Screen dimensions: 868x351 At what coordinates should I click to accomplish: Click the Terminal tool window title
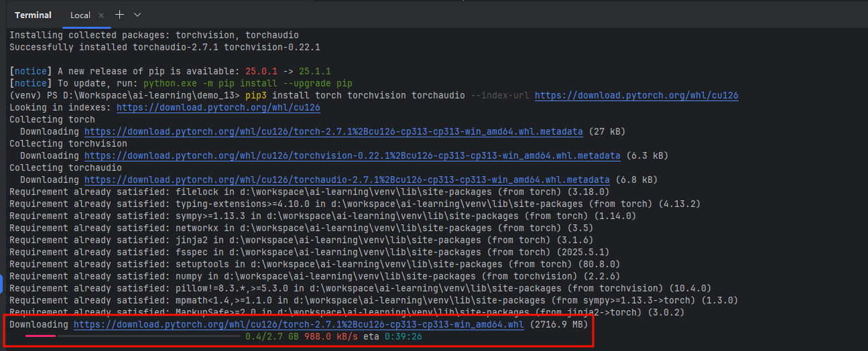33,15
